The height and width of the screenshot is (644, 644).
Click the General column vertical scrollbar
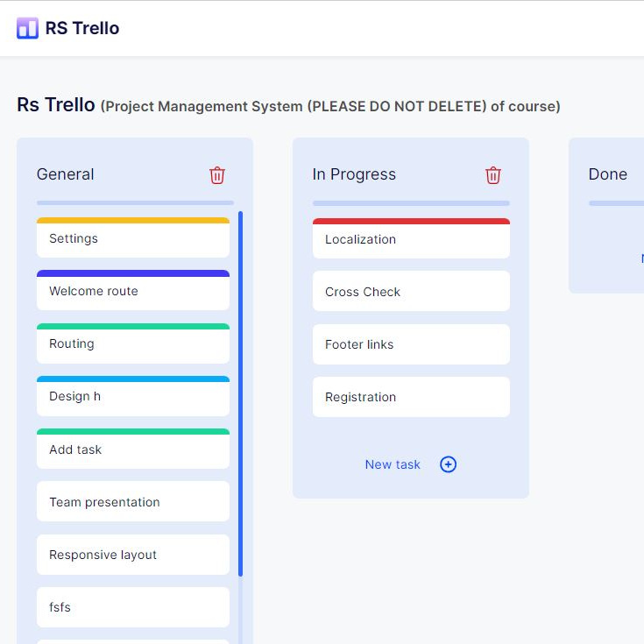click(x=241, y=394)
